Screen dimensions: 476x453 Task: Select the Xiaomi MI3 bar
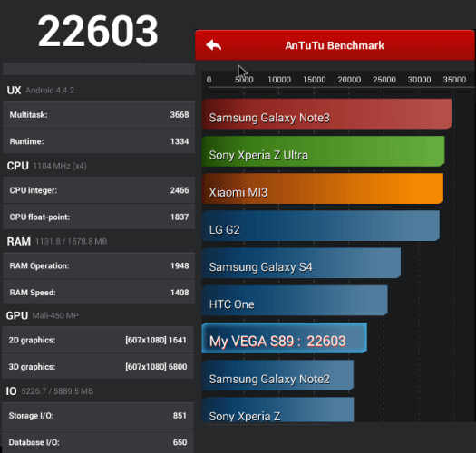[x=323, y=188]
